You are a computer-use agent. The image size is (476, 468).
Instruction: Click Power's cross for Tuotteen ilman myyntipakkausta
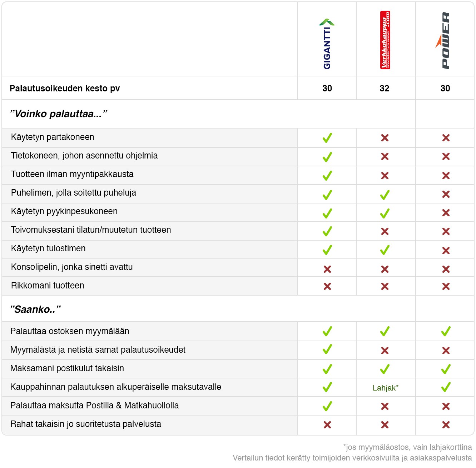coord(446,175)
